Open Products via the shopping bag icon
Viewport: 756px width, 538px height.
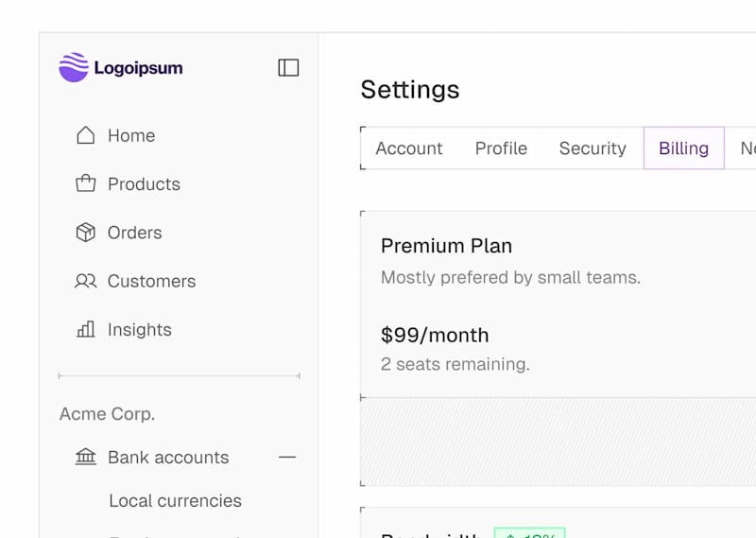pyautogui.click(x=86, y=183)
